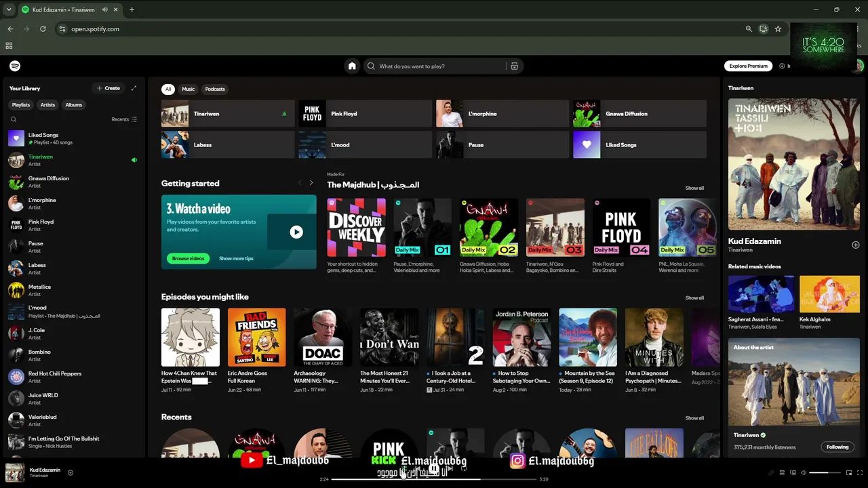This screenshot has height=488, width=868.
Task: Open the Gnawa Diffusion shortcut tile
Action: pyautogui.click(x=639, y=114)
